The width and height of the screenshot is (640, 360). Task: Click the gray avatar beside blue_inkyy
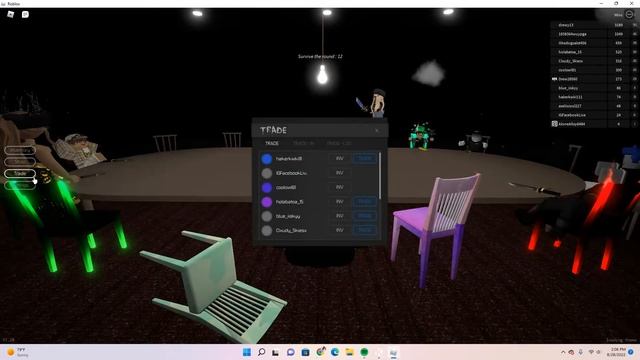267,216
